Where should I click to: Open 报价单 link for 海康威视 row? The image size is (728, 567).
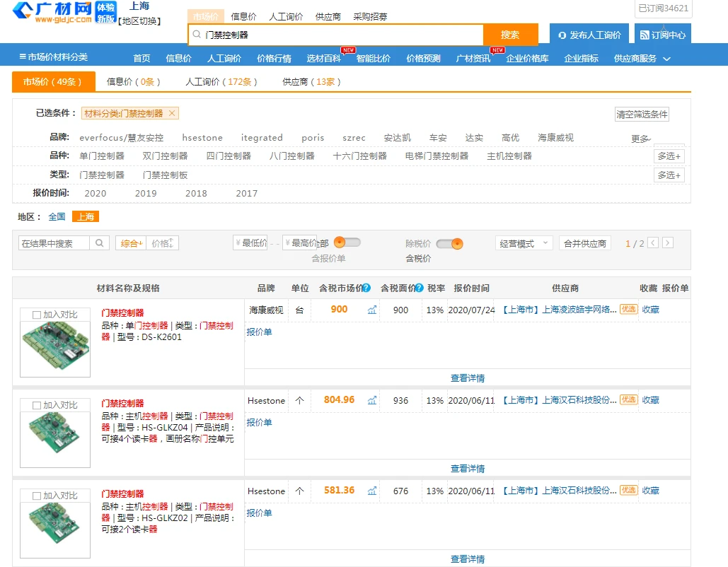[x=259, y=332]
